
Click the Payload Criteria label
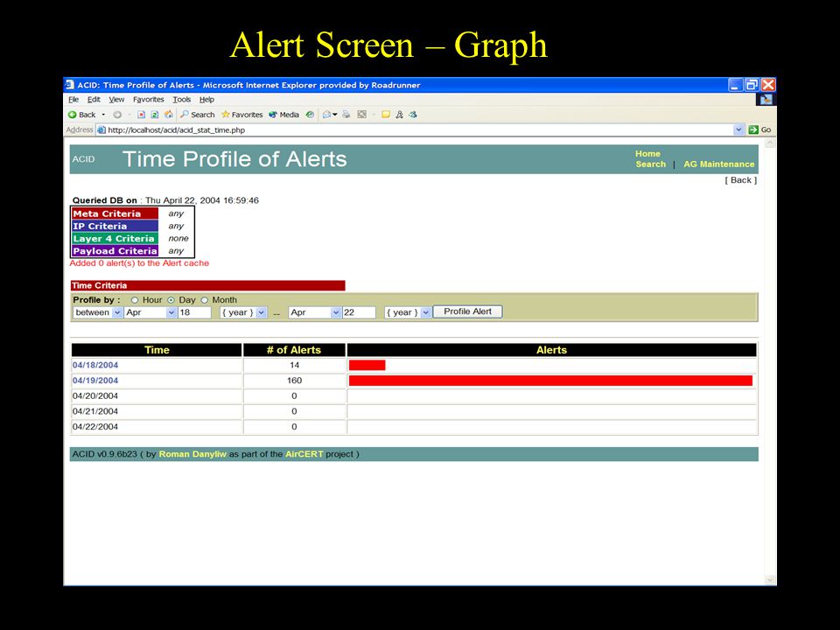(115, 251)
